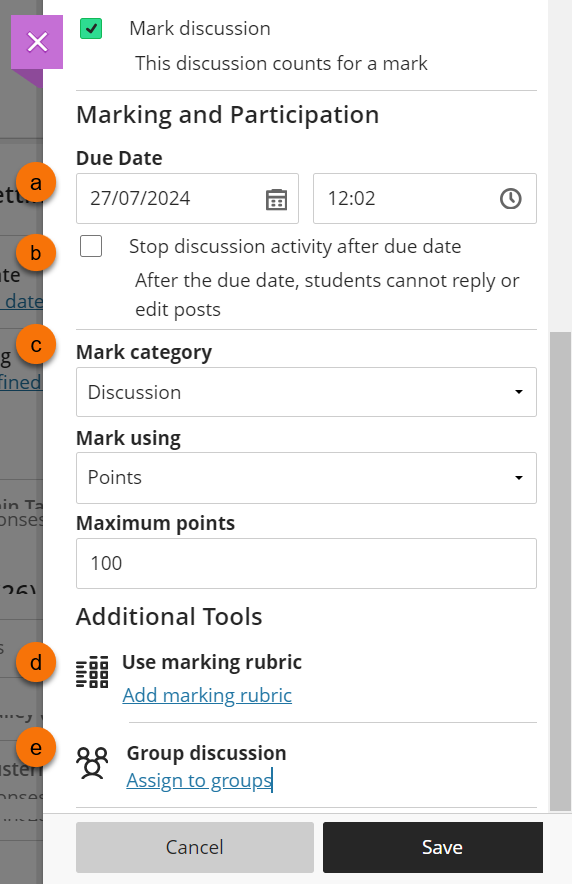Uncheck the Mark discussion checkbox
The height and width of the screenshot is (884, 572).
tap(91, 28)
